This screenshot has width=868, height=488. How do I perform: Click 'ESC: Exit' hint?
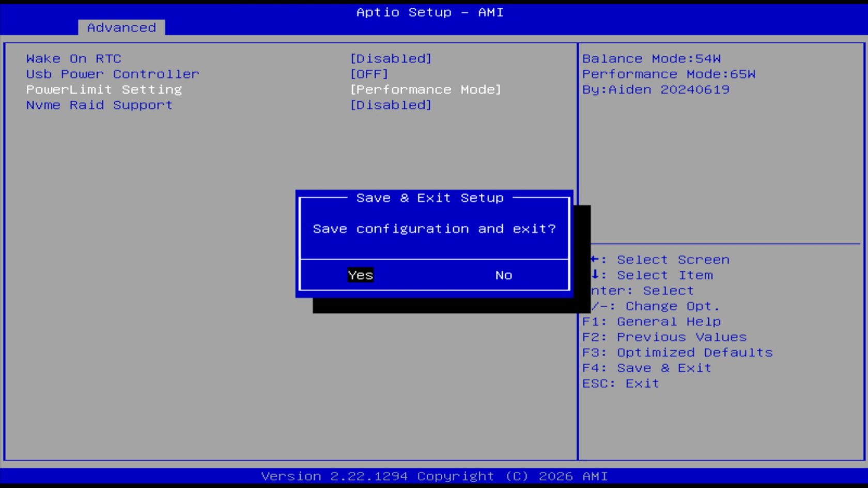[x=621, y=384]
